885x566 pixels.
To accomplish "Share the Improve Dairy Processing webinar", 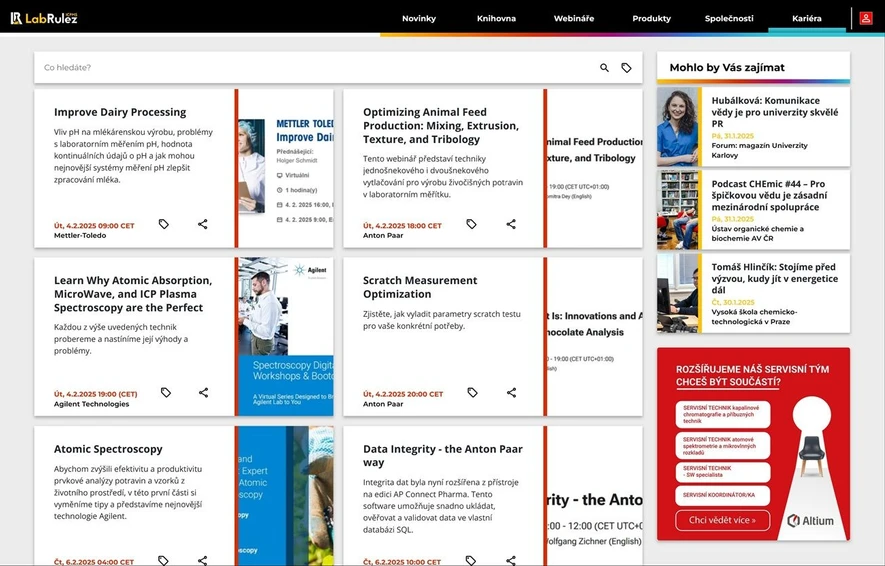I will click(x=203, y=224).
